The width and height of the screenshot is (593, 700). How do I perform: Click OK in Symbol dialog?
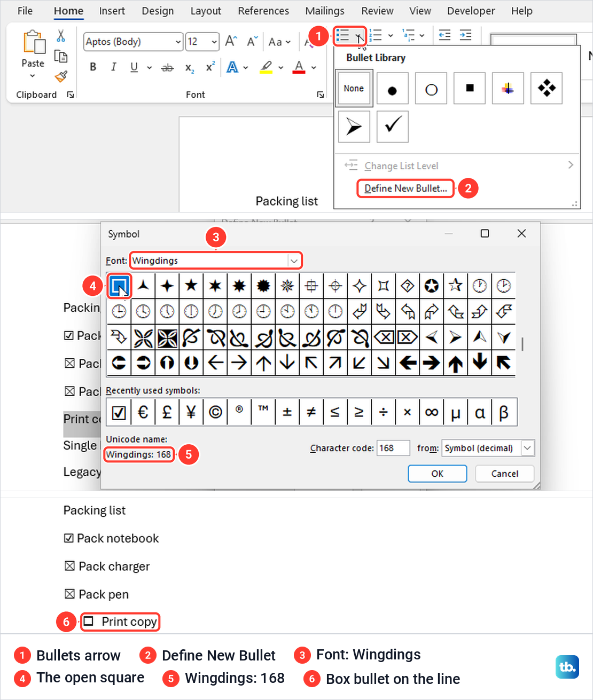(x=437, y=474)
